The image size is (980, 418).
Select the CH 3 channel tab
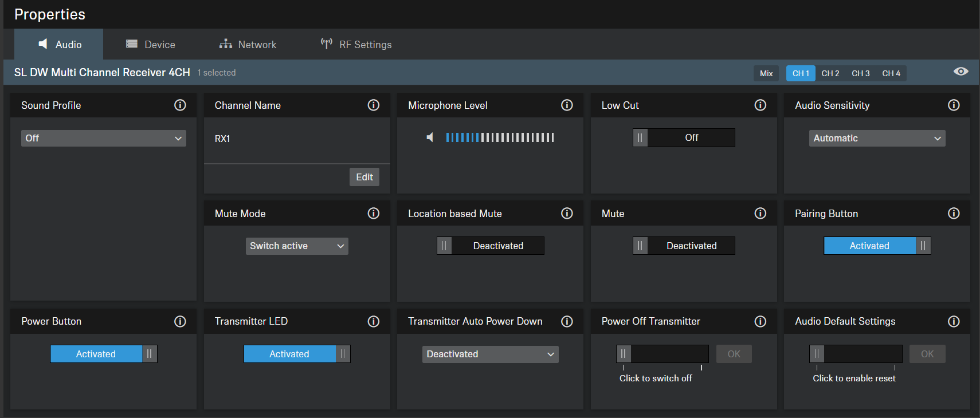860,73
